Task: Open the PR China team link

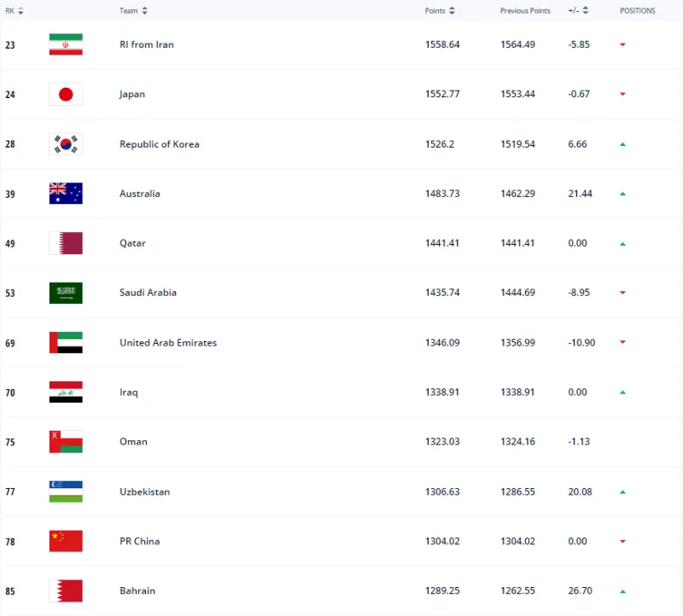Action: tap(139, 541)
